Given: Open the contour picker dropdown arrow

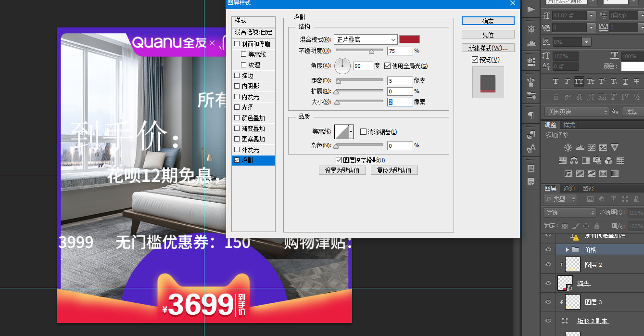Looking at the screenshot, I should pyautogui.click(x=351, y=131).
